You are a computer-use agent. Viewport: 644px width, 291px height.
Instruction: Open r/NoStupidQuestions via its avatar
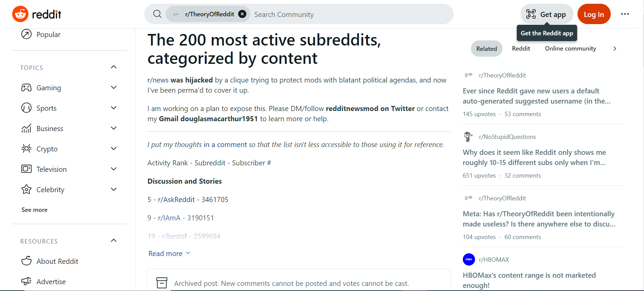[469, 136]
